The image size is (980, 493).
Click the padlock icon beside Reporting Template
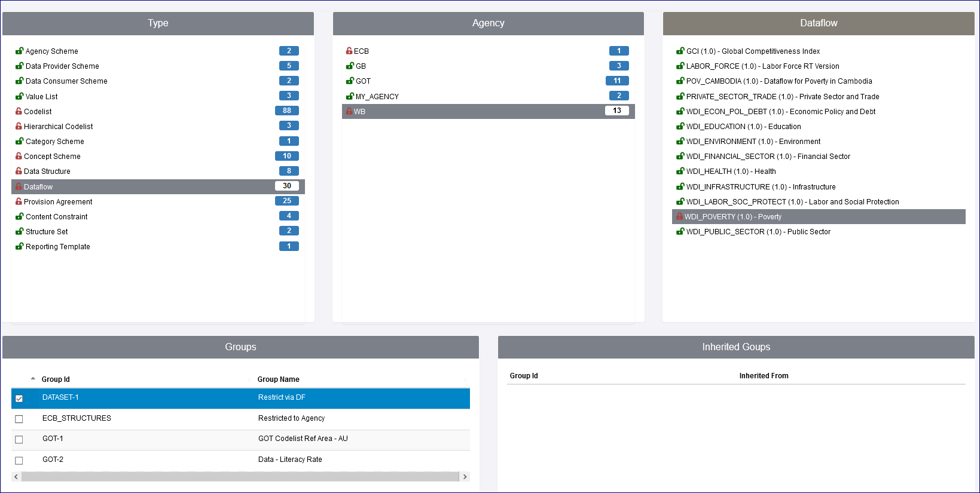[x=19, y=246]
